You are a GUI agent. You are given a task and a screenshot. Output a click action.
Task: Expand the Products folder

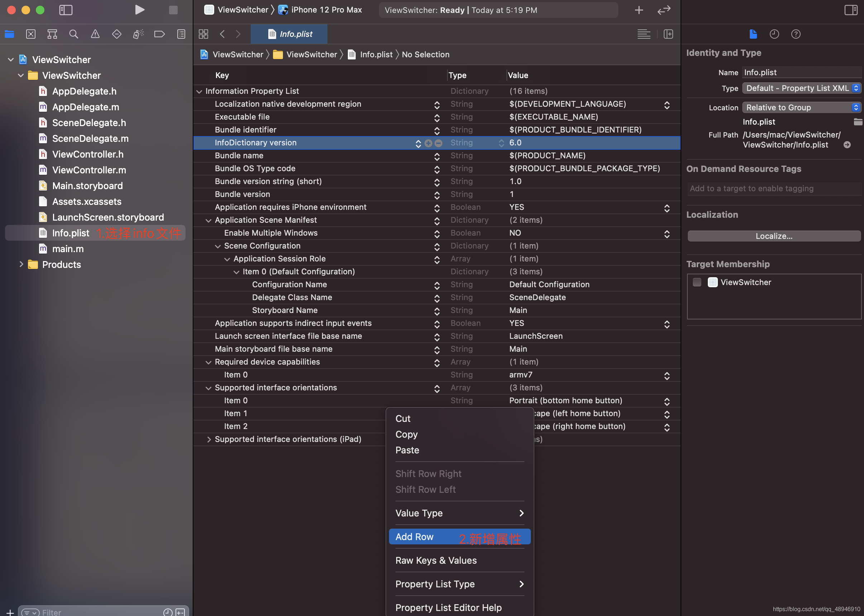[21, 264]
